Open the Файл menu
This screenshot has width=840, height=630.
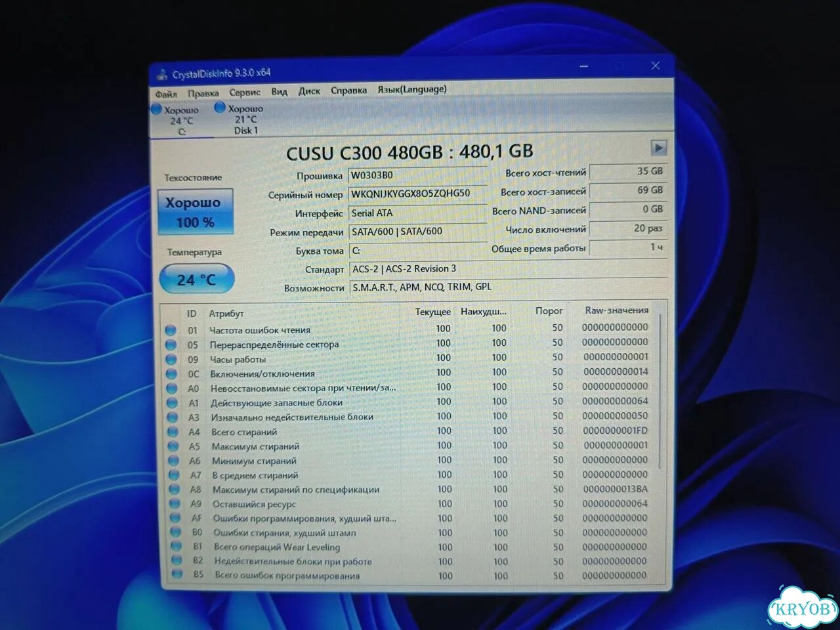point(166,94)
